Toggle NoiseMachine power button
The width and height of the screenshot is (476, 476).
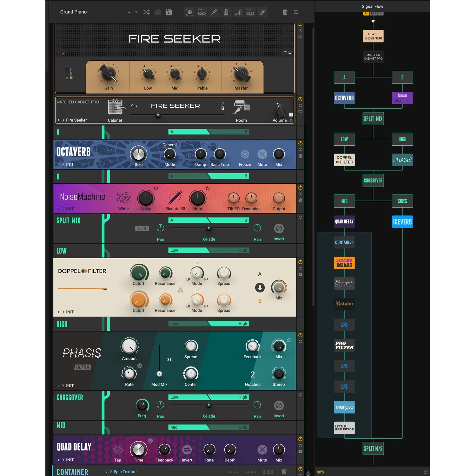[x=300, y=188]
